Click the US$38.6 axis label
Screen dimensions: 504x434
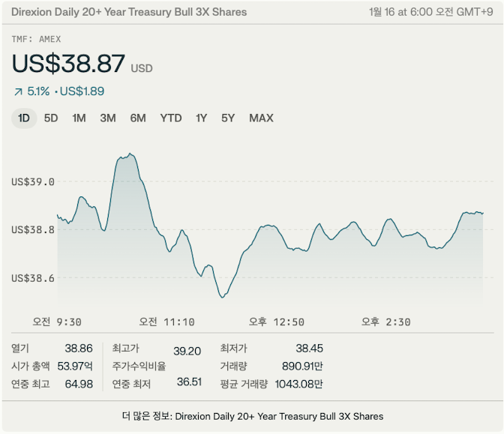tap(33, 278)
